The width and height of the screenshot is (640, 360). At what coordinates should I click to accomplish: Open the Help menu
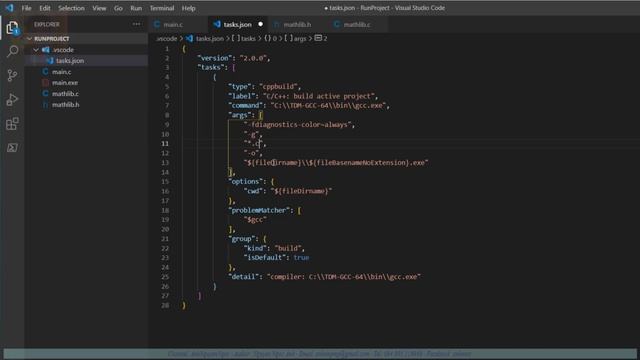point(188,8)
